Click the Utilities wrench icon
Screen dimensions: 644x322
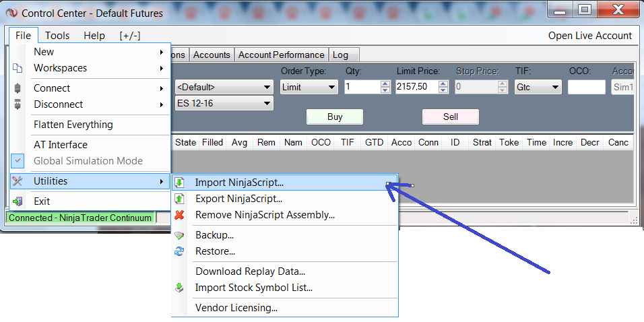(18, 181)
